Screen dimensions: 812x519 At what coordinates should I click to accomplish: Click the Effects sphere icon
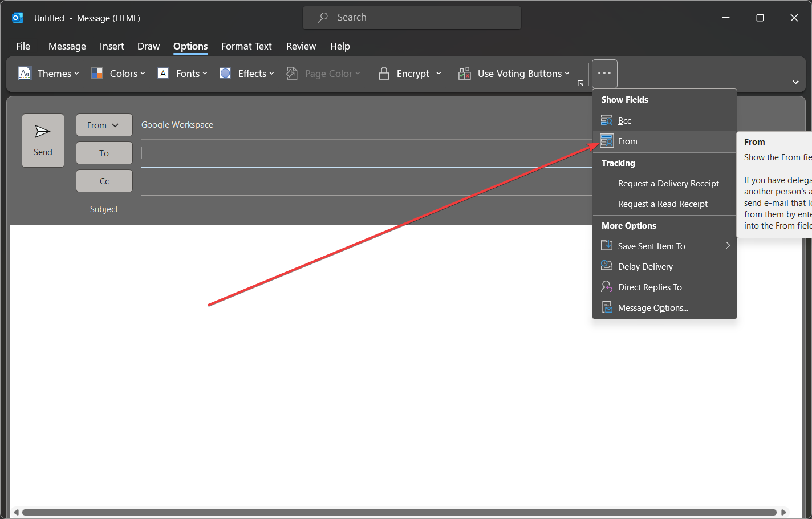click(225, 74)
